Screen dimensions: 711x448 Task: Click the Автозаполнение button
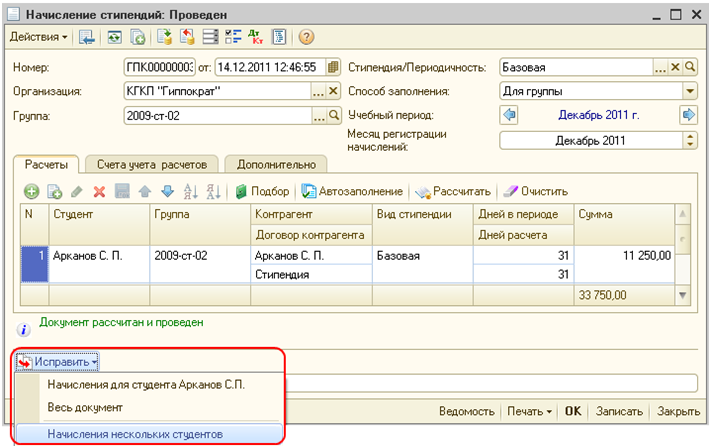pyautogui.click(x=353, y=191)
